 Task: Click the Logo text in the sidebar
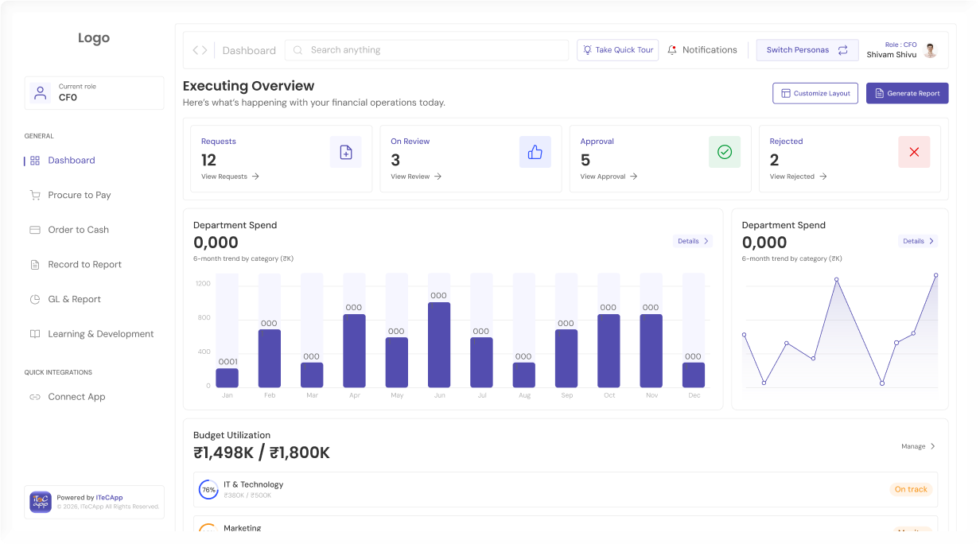pyautogui.click(x=94, y=38)
